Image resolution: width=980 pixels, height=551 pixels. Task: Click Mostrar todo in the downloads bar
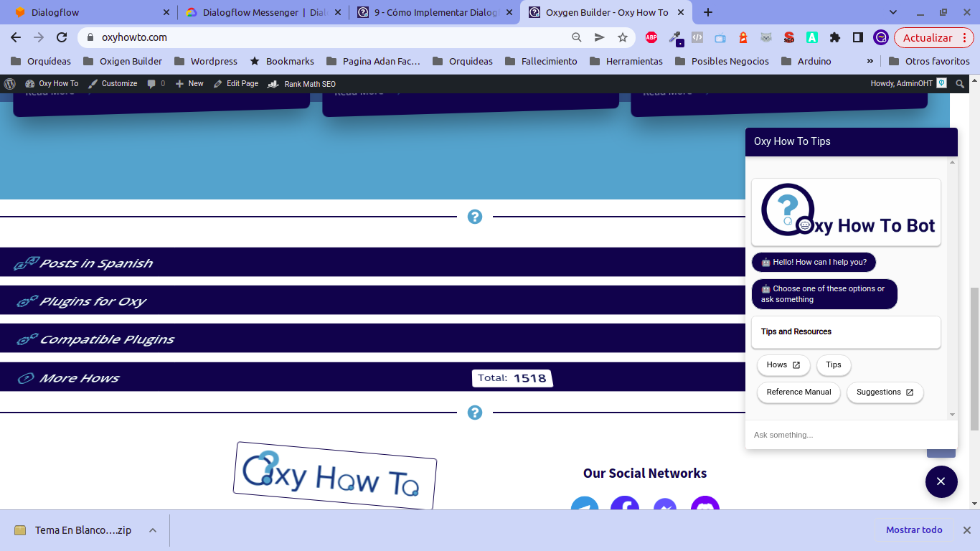(x=914, y=530)
